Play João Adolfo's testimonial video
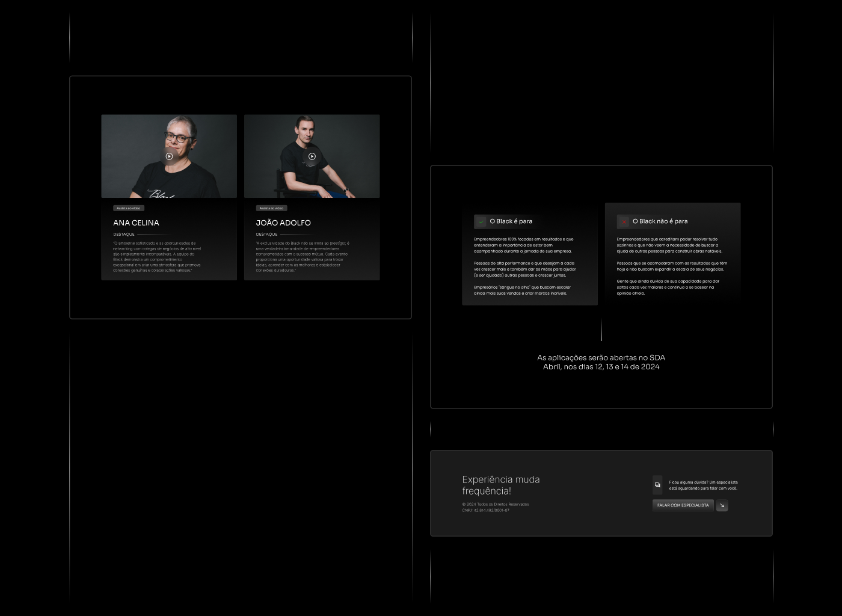Screen dimensions: 842x616 coord(312,156)
